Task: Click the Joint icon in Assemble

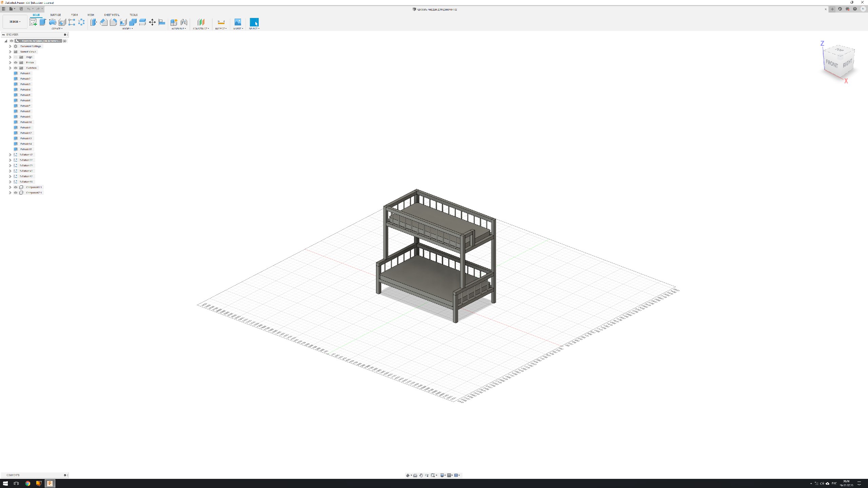Action: (x=184, y=22)
